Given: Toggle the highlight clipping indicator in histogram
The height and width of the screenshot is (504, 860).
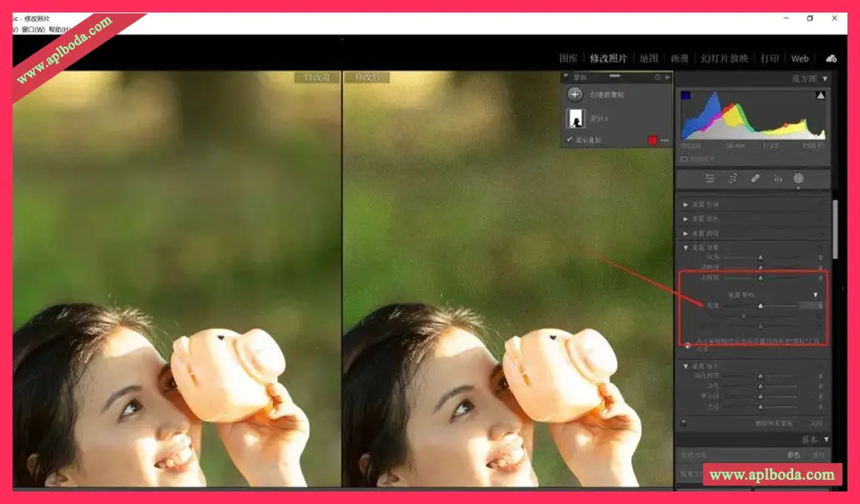Looking at the screenshot, I should point(821,96).
